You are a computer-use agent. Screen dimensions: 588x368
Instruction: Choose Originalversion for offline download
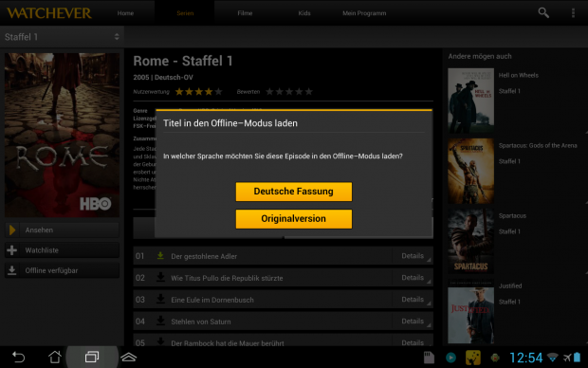pos(294,219)
